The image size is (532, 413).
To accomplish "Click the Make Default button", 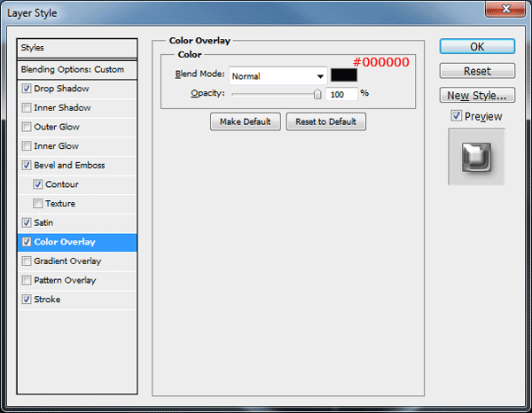I will [246, 121].
